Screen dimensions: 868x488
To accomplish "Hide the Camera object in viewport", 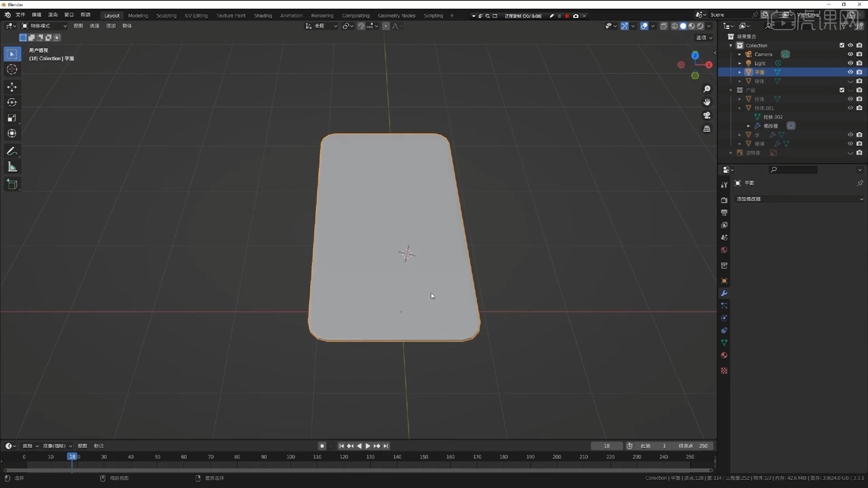I will (x=850, y=54).
